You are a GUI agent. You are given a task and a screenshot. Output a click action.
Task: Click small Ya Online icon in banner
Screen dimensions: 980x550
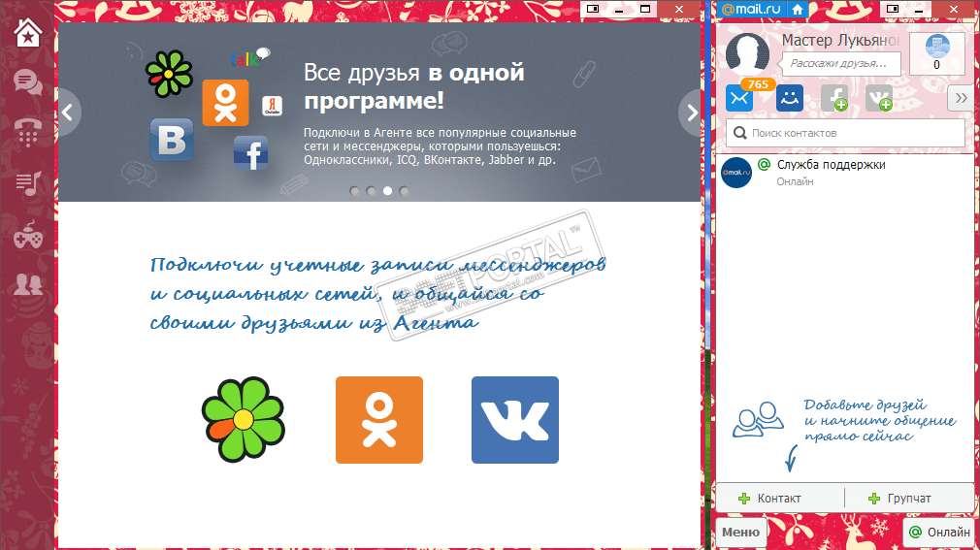point(272,106)
